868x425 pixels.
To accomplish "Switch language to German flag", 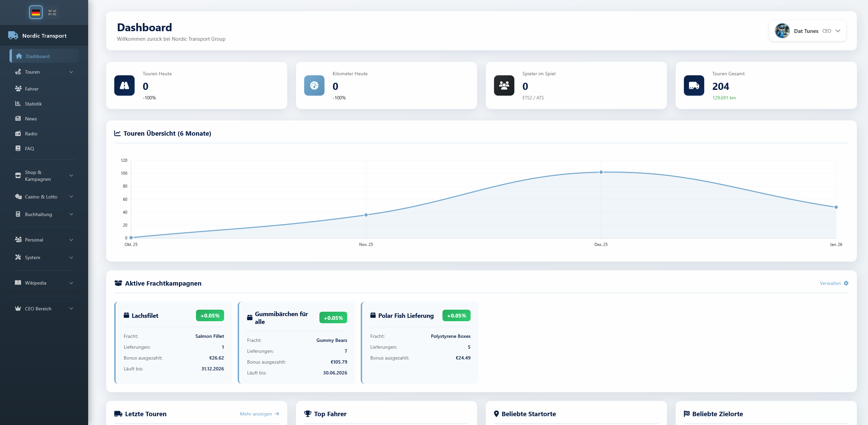I will click(x=36, y=13).
